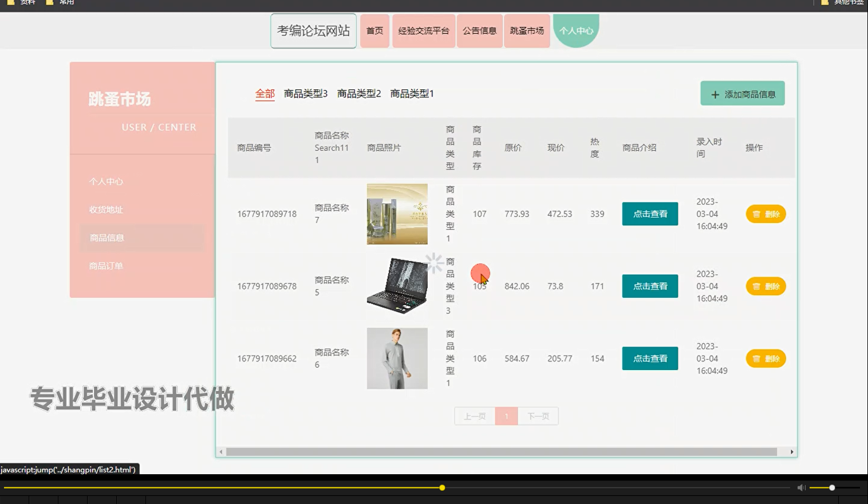Click left arrow of horizontal scrollbar
868x504 pixels.
point(220,451)
